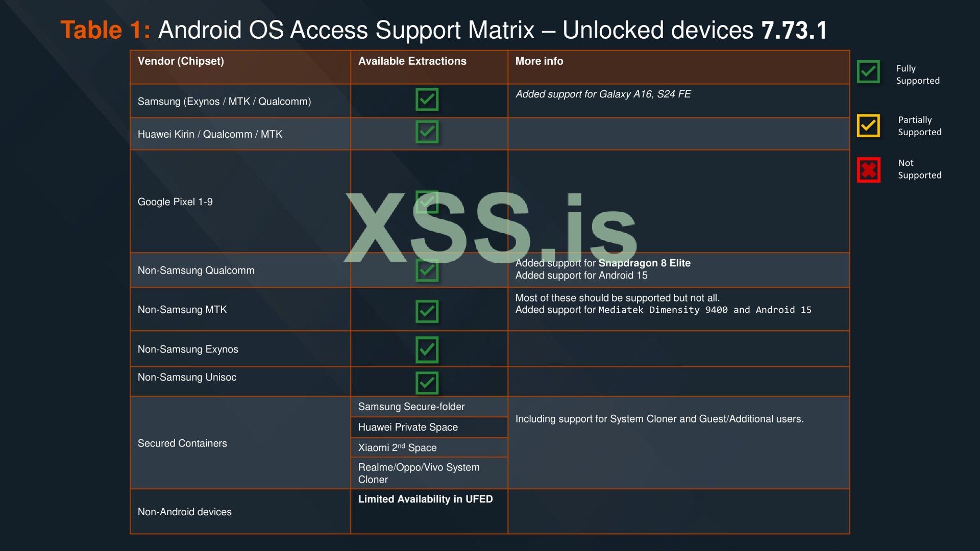
Task: Select the Vendor (Chipset) column header
Action: coord(181,61)
